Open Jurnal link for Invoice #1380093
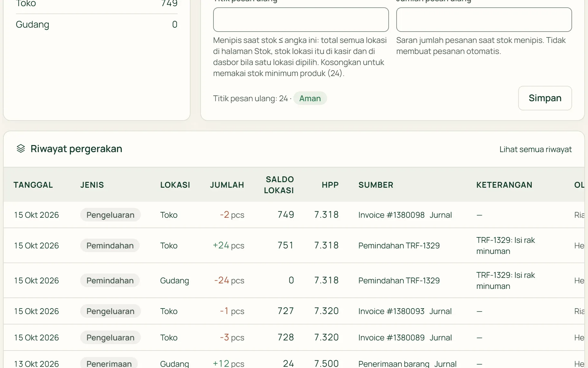 click(440, 311)
